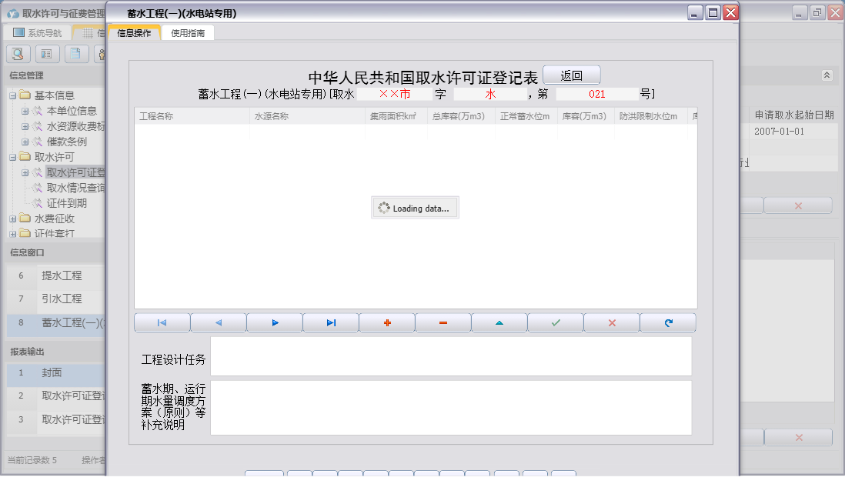The width and height of the screenshot is (845, 504).
Task: Click 申请取水起始日期 header in background
Action: coord(793,115)
